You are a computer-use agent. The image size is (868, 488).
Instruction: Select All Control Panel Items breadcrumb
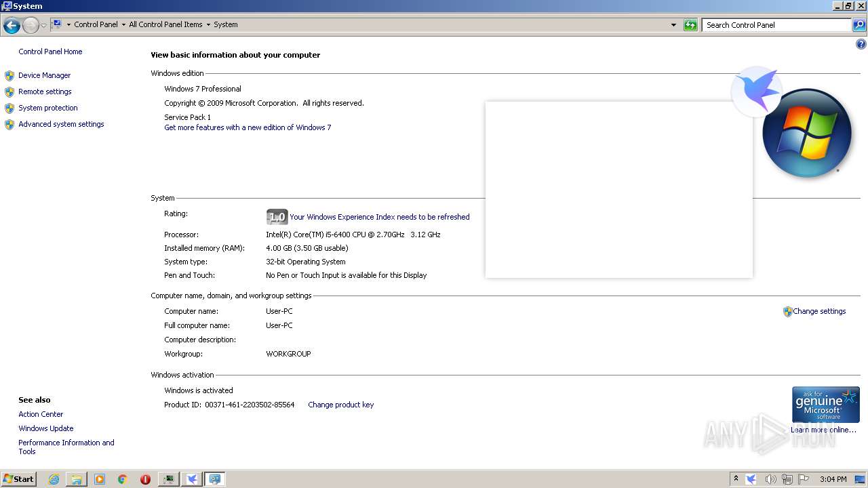click(x=165, y=24)
